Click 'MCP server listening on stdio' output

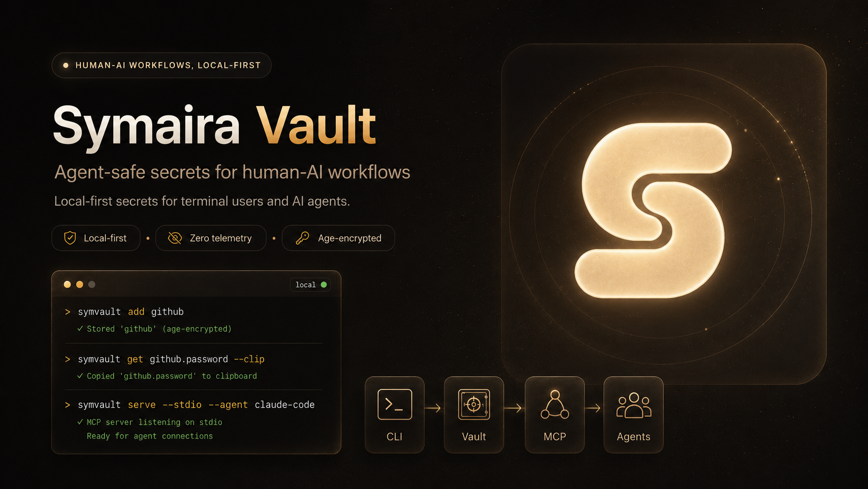154,422
